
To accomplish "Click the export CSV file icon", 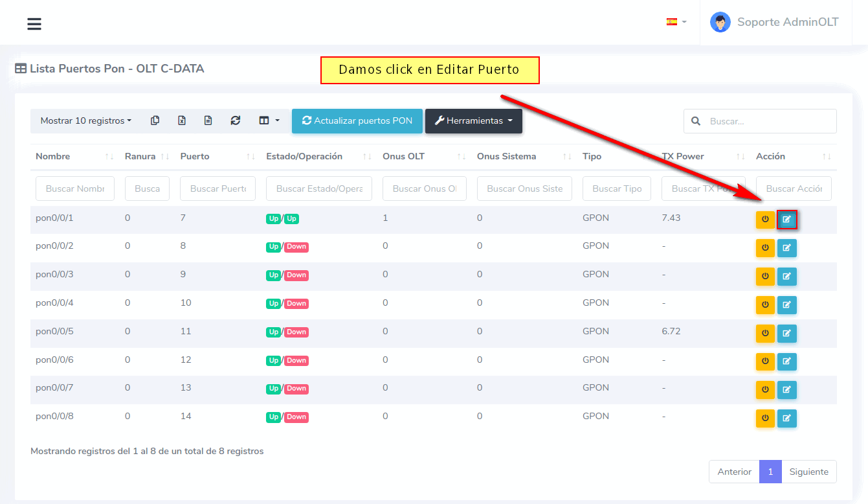I will [208, 120].
